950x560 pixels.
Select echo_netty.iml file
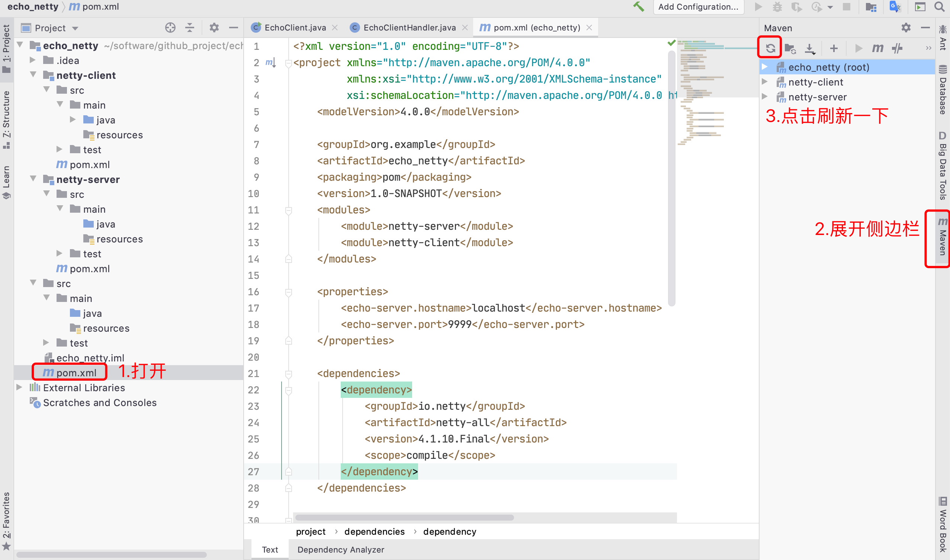click(90, 358)
